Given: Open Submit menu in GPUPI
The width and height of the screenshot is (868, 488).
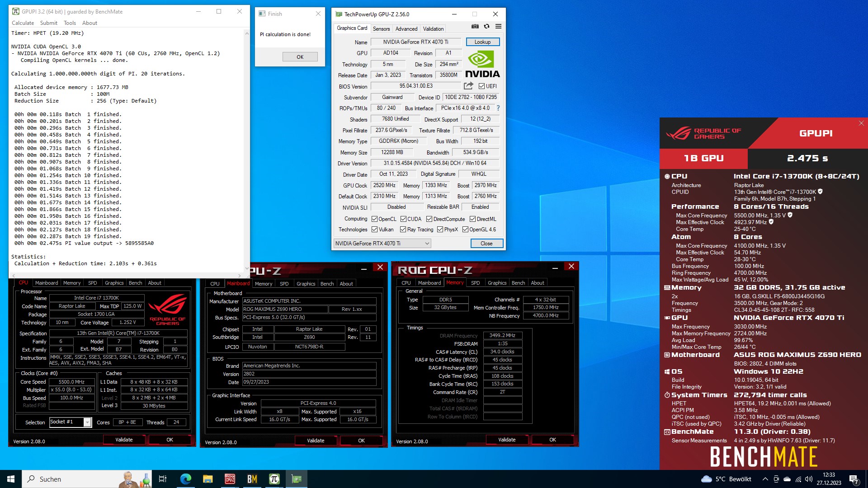Looking at the screenshot, I should pos(48,23).
